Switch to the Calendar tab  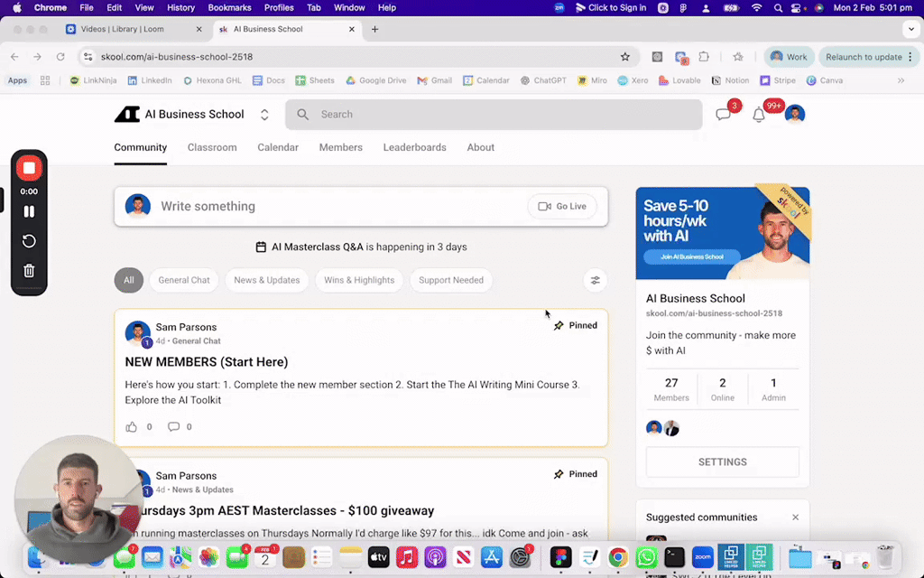tap(278, 147)
